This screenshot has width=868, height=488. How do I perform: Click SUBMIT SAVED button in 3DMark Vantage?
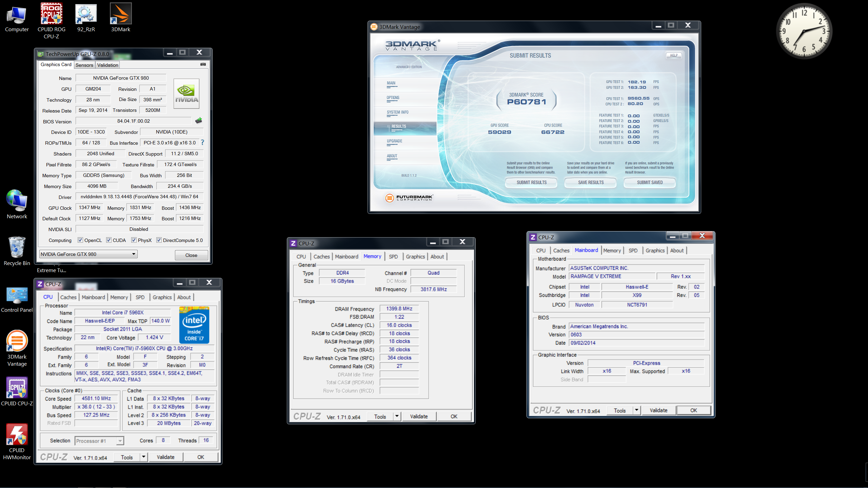pos(650,182)
